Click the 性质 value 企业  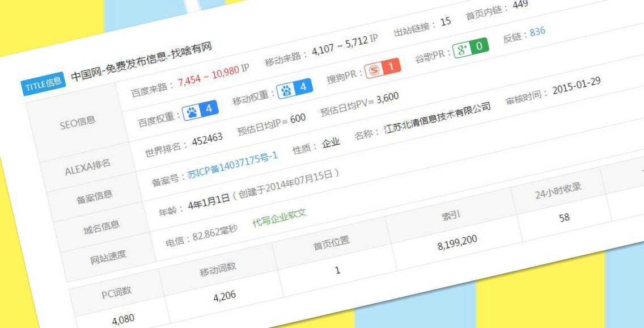[331, 143]
